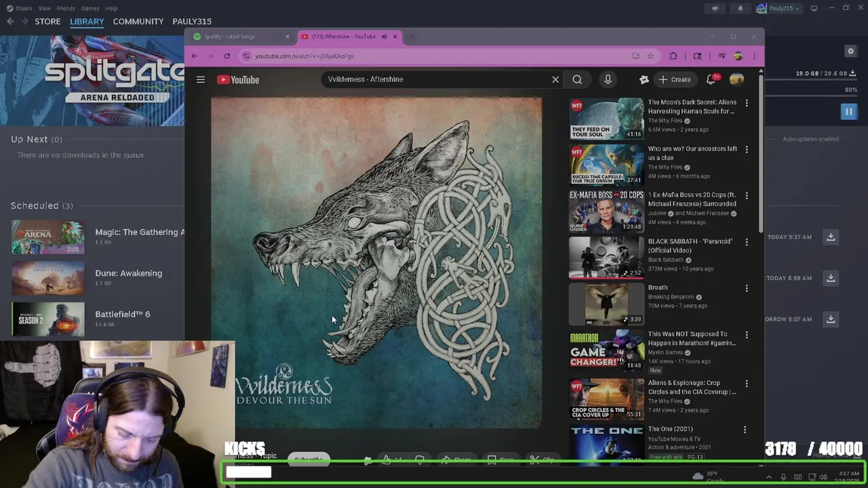The width and height of the screenshot is (868, 488).
Task: Open options for the Breath video
Action: pos(747,288)
